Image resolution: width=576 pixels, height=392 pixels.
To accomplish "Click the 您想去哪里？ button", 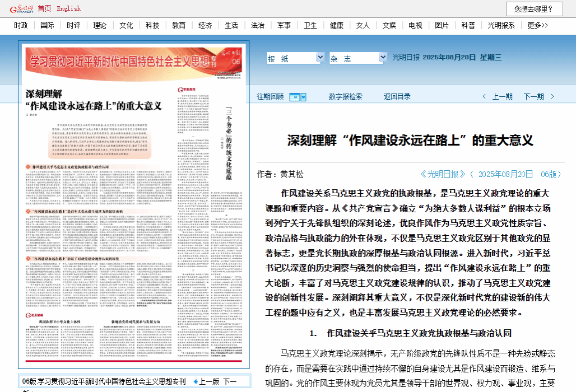I will (534, 9).
